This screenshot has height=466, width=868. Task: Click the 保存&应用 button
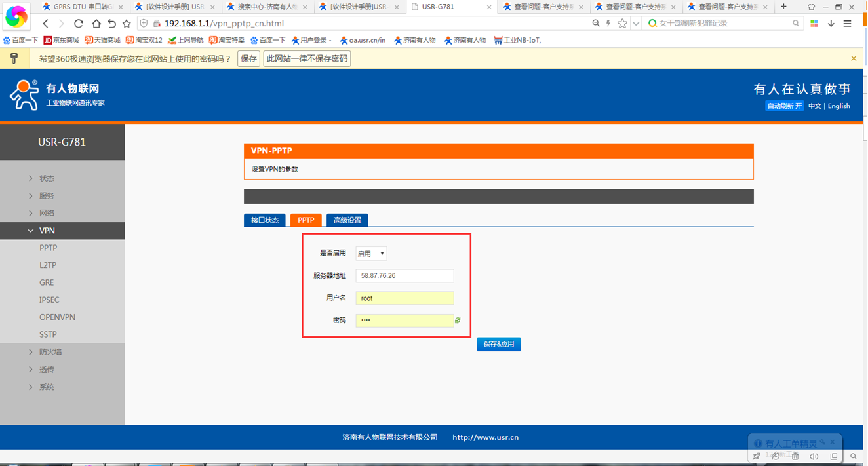498,344
